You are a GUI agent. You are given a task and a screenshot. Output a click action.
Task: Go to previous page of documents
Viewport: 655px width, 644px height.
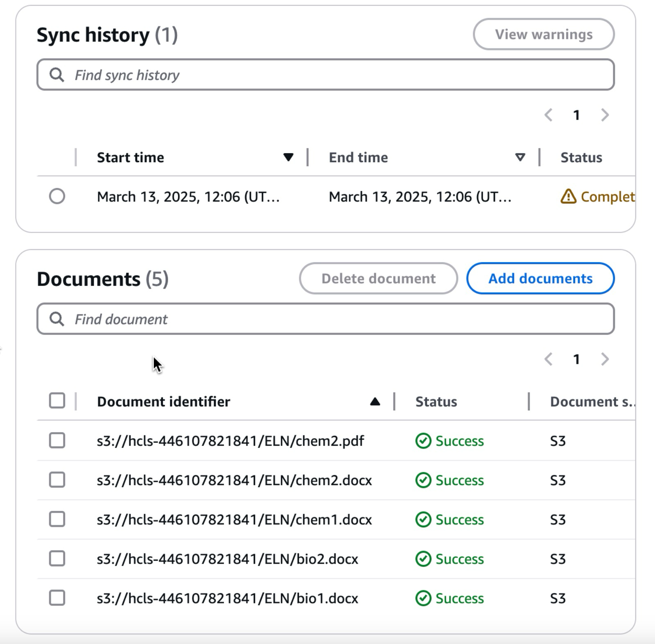[x=549, y=359]
